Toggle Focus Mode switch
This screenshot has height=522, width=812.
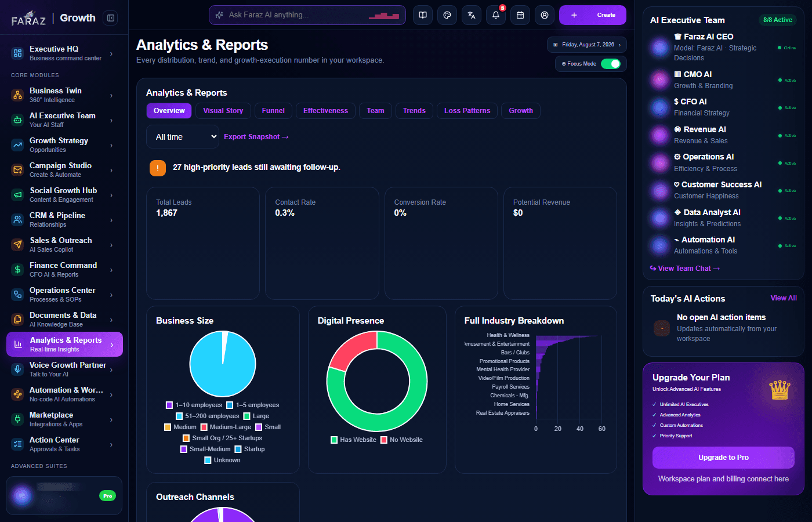tap(611, 64)
